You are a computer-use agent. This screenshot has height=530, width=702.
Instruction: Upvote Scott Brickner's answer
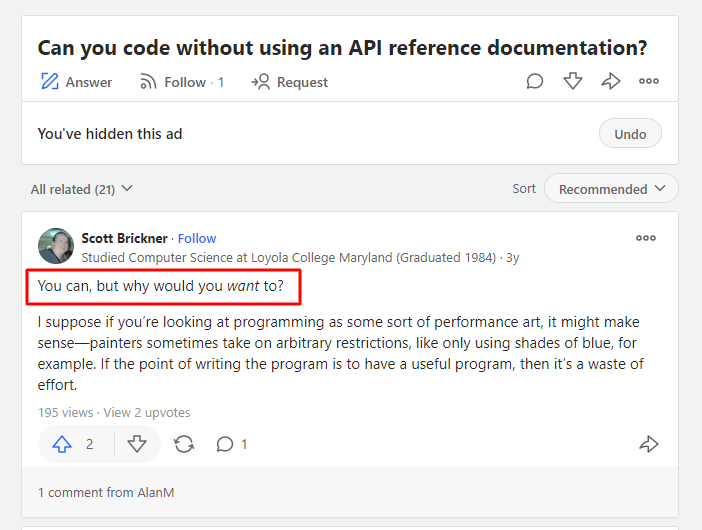click(62, 444)
